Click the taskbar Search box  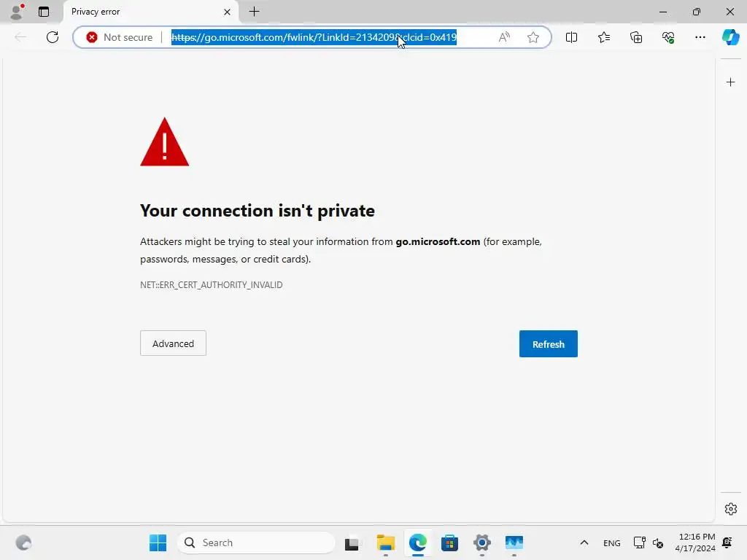(x=256, y=542)
